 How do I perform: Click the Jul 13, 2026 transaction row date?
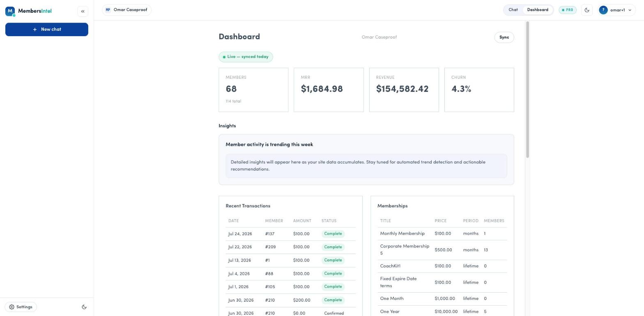[239, 260]
